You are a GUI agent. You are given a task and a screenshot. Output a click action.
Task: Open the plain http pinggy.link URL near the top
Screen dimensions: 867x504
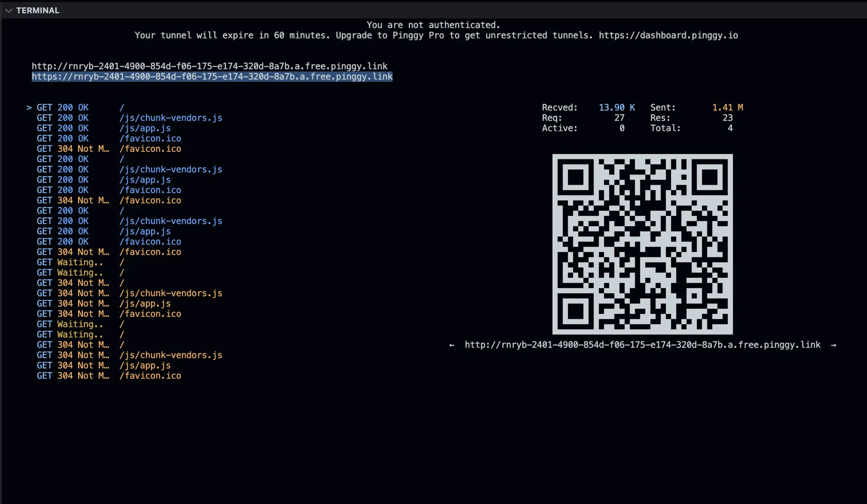[210, 66]
